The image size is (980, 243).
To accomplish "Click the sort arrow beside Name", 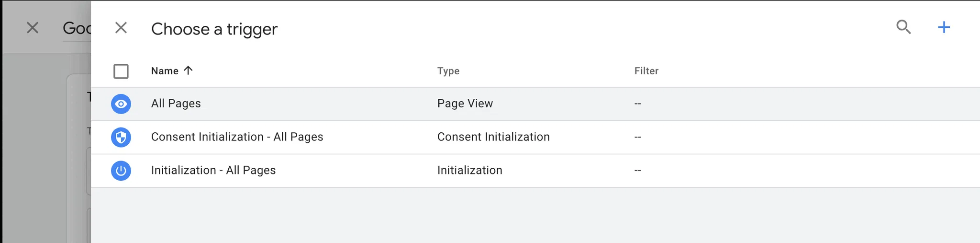I will (x=189, y=70).
